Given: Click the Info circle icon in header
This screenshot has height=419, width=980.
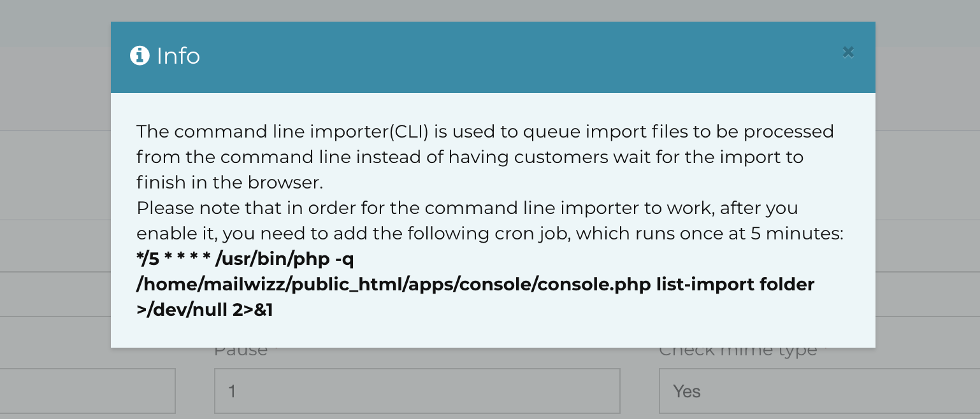Looking at the screenshot, I should pos(140,56).
